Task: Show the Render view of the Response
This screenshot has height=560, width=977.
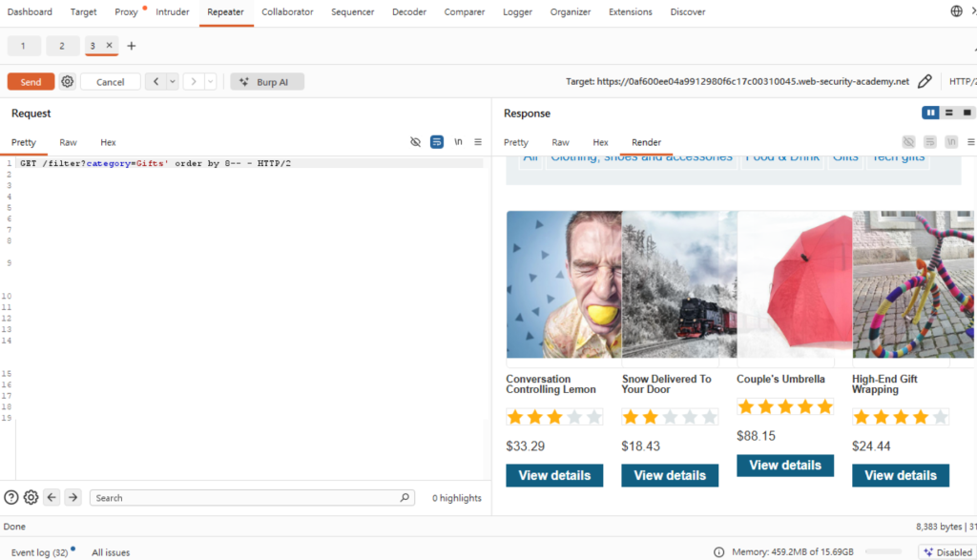Action: [x=646, y=142]
